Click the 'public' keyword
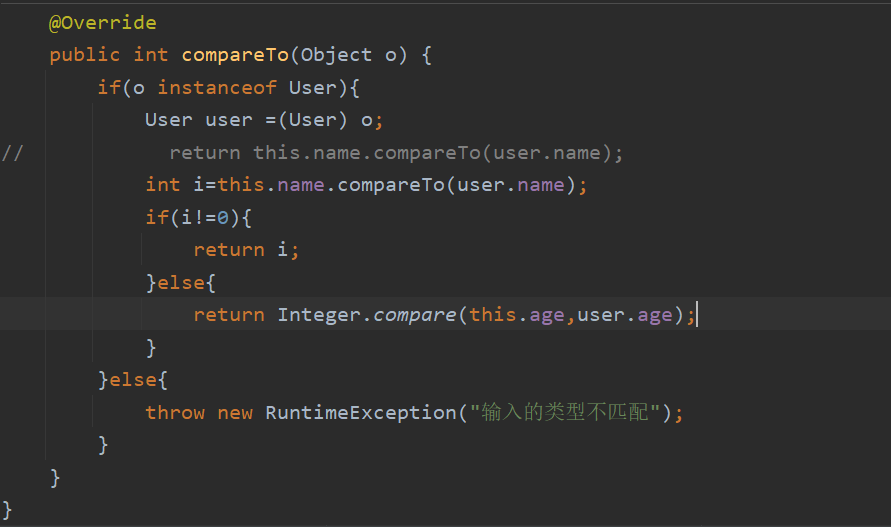 pyautogui.click(x=85, y=55)
